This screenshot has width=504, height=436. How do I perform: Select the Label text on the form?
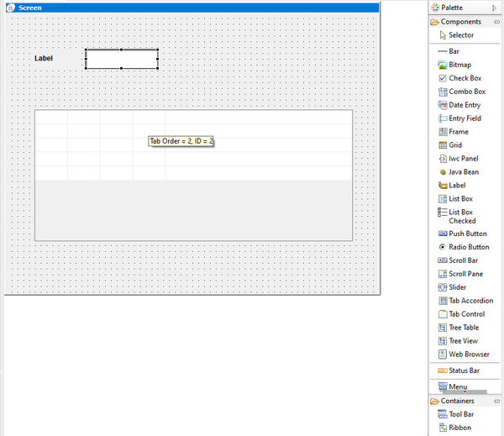click(x=44, y=58)
